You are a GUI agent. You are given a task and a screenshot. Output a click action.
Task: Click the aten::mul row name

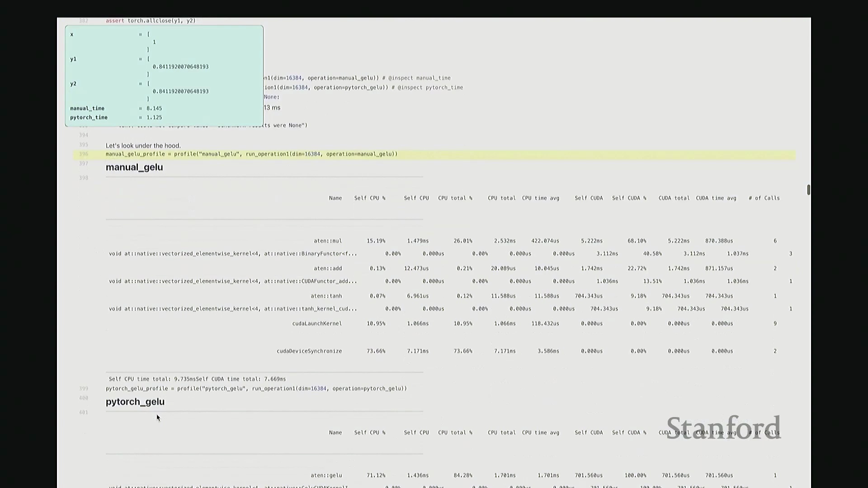(x=328, y=241)
